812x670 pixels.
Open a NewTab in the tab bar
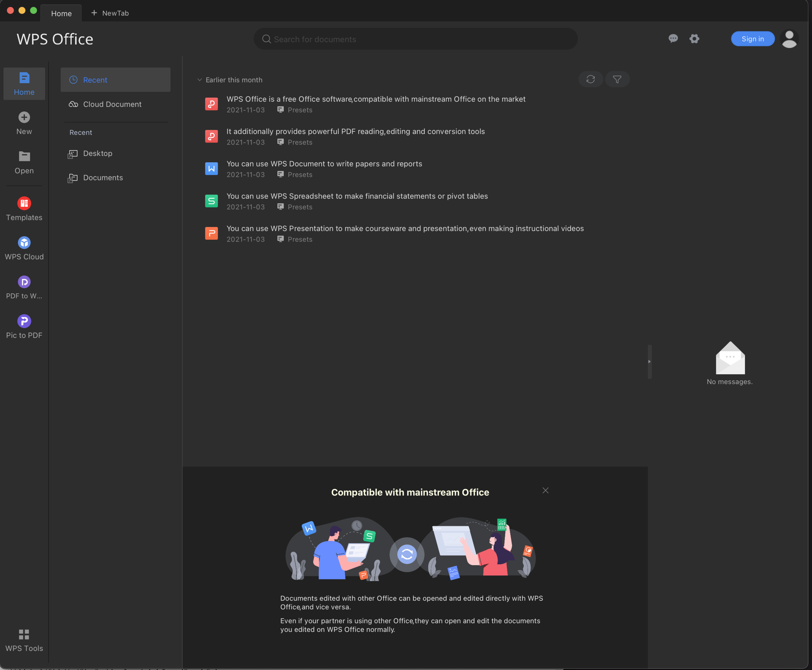coord(110,13)
